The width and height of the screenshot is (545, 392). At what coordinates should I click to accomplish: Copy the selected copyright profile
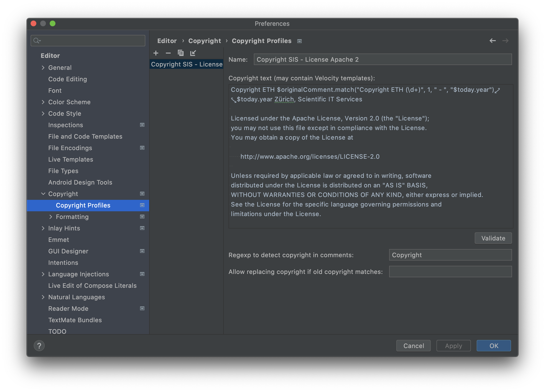coord(181,53)
